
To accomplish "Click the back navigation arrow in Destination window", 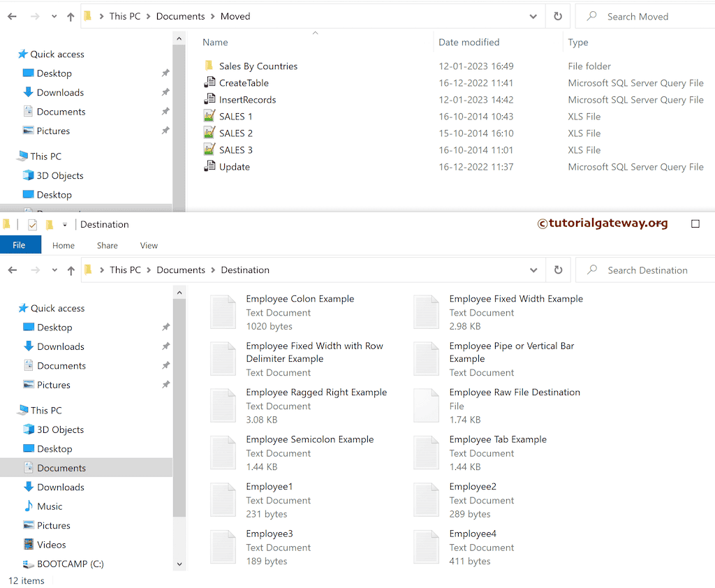I will [x=14, y=270].
